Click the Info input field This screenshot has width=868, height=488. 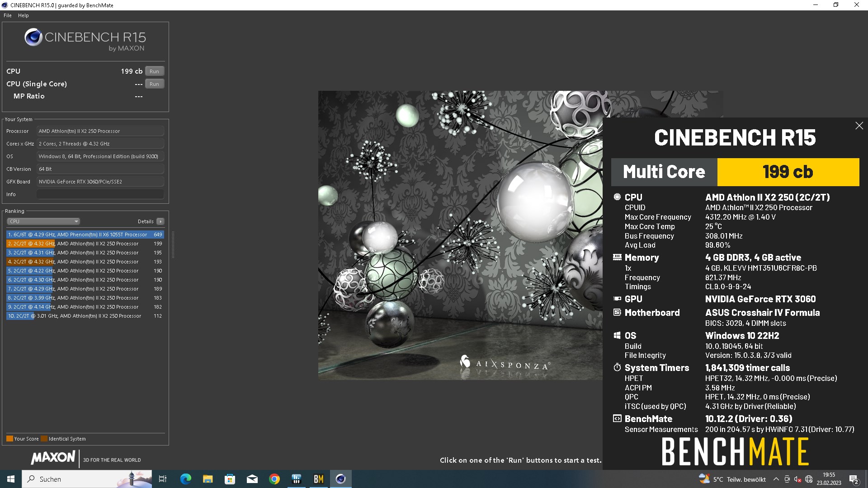tap(100, 194)
